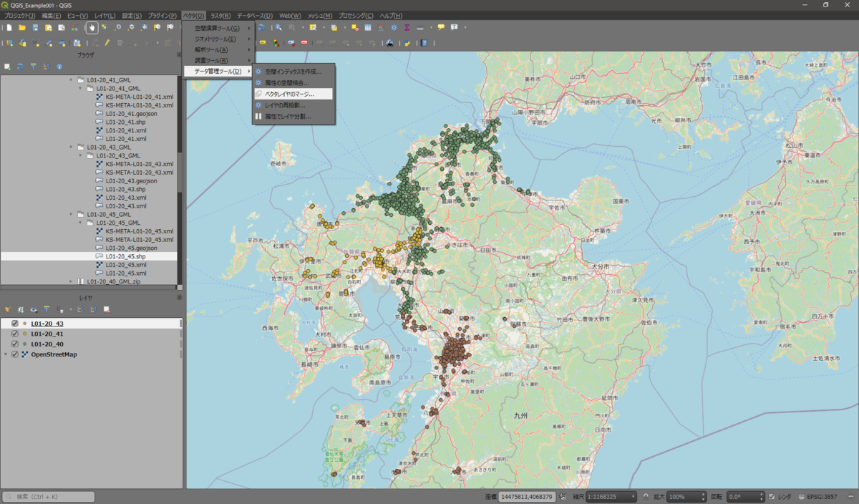Image resolution: width=859 pixels, height=504 pixels.
Task: Click the rotation value field
Action: (744, 496)
